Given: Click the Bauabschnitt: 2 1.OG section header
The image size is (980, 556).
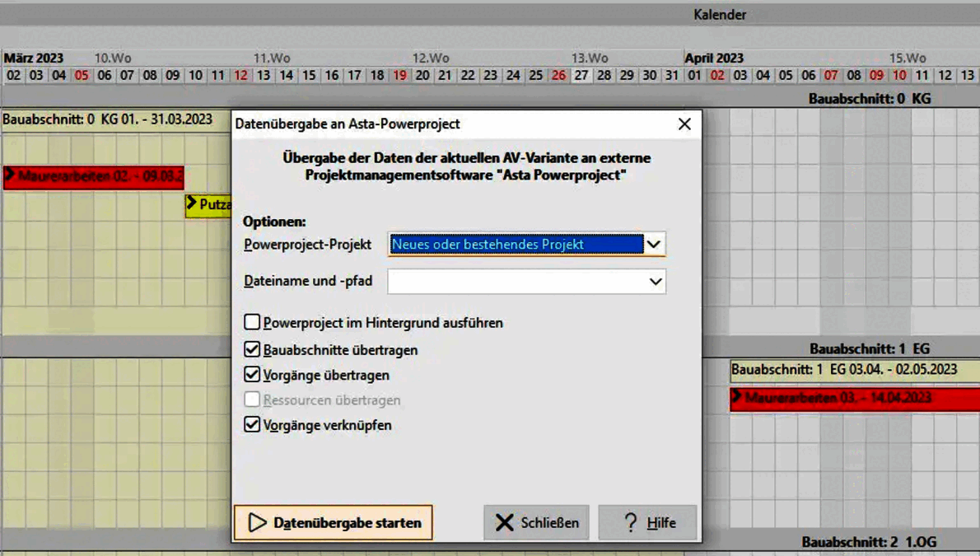Looking at the screenshot, I should pyautogui.click(x=869, y=542).
